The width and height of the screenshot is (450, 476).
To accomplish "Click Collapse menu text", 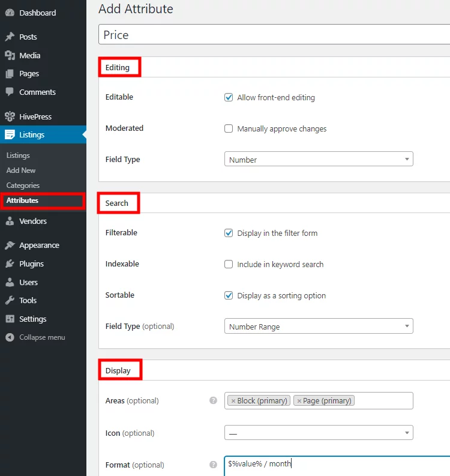I will pyautogui.click(x=42, y=337).
